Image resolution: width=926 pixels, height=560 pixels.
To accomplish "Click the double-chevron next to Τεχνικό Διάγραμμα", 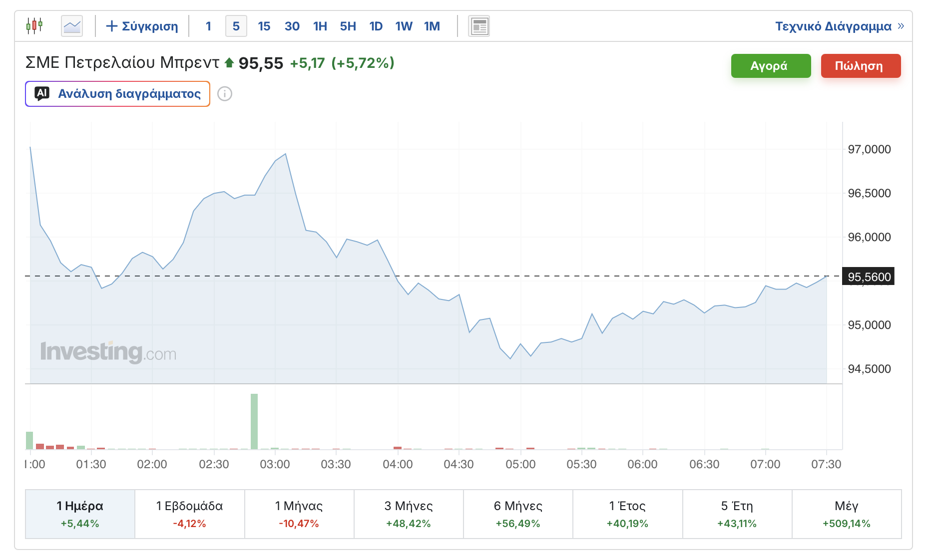I will 901,26.
